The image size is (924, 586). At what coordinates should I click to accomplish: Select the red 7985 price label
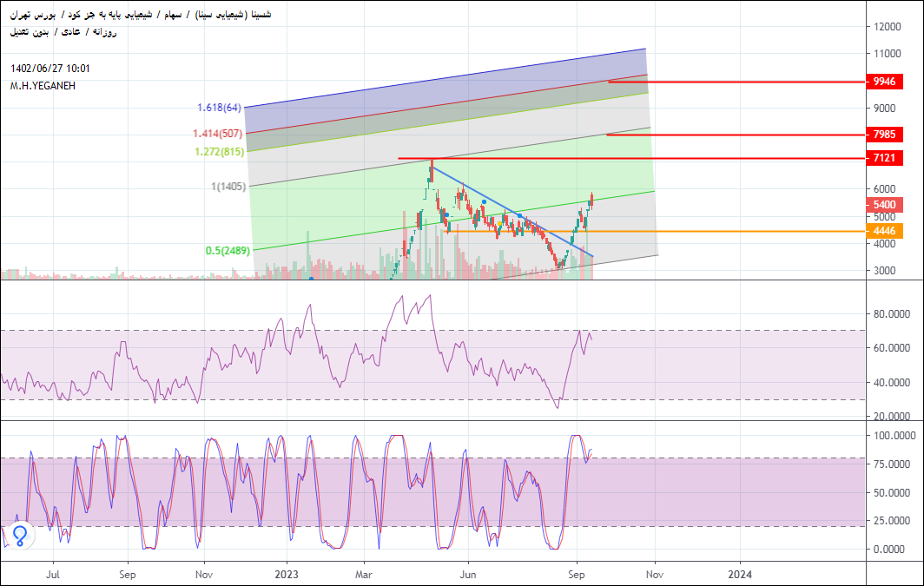pos(885,135)
